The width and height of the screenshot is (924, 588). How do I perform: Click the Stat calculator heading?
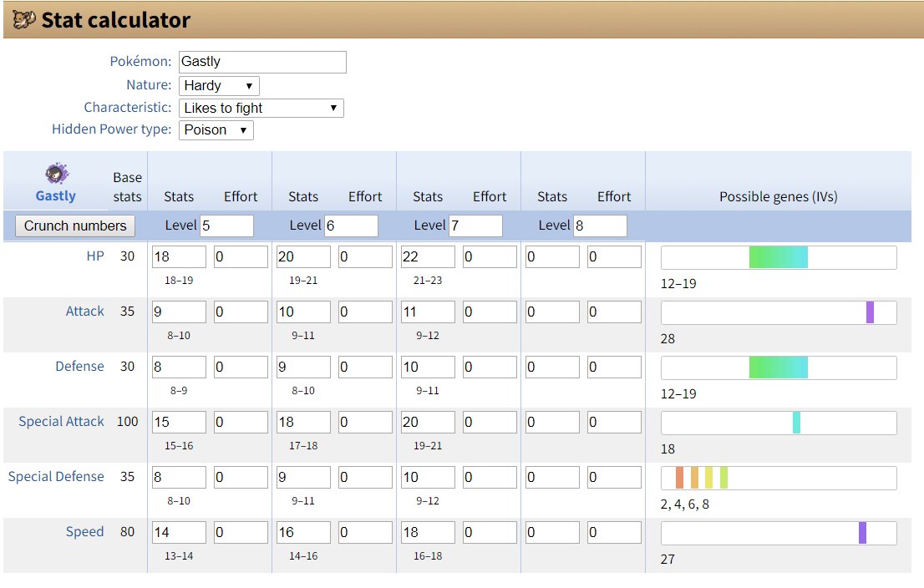(115, 20)
